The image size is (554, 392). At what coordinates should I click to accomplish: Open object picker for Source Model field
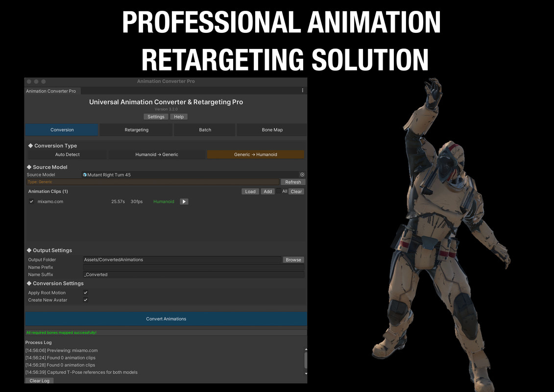coord(302,174)
